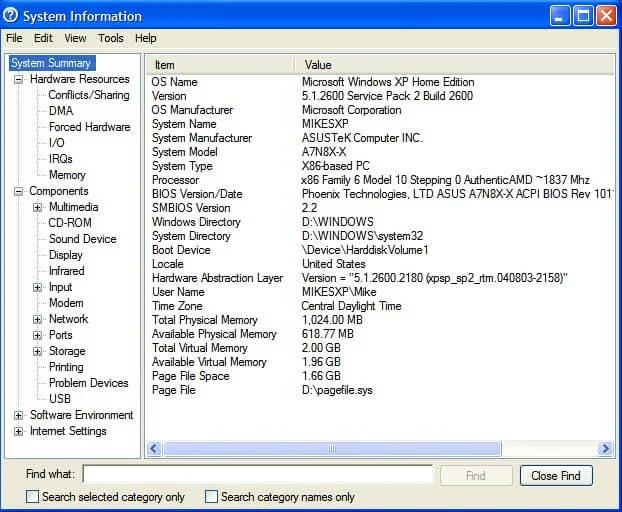Click the horizontal scrollbar left arrow
Screen dimensions: 622x512
[x=154, y=449]
